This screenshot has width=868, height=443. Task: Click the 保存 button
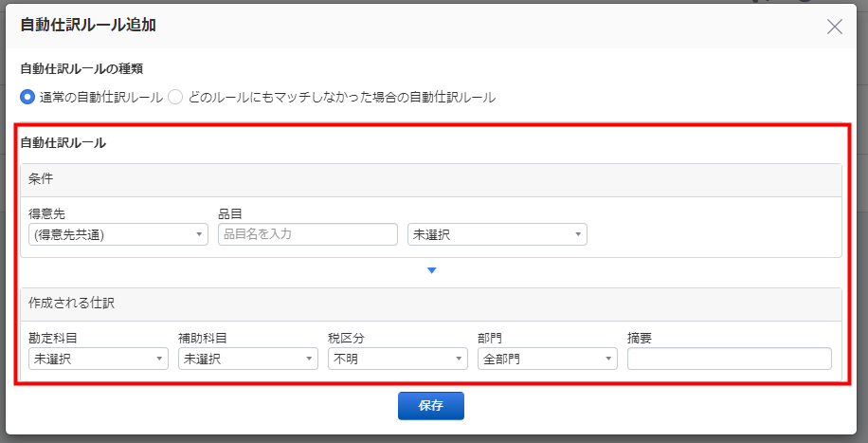(x=430, y=406)
